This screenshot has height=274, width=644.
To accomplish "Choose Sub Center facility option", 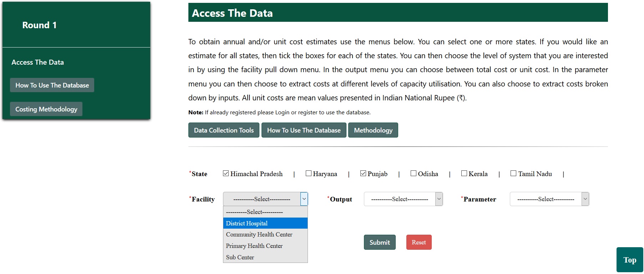I will 240,257.
